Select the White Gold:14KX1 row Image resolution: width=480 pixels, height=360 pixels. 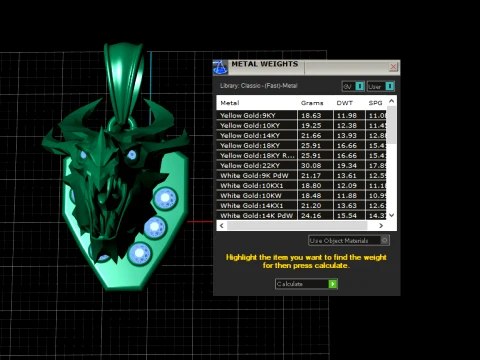[x=302, y=206]
